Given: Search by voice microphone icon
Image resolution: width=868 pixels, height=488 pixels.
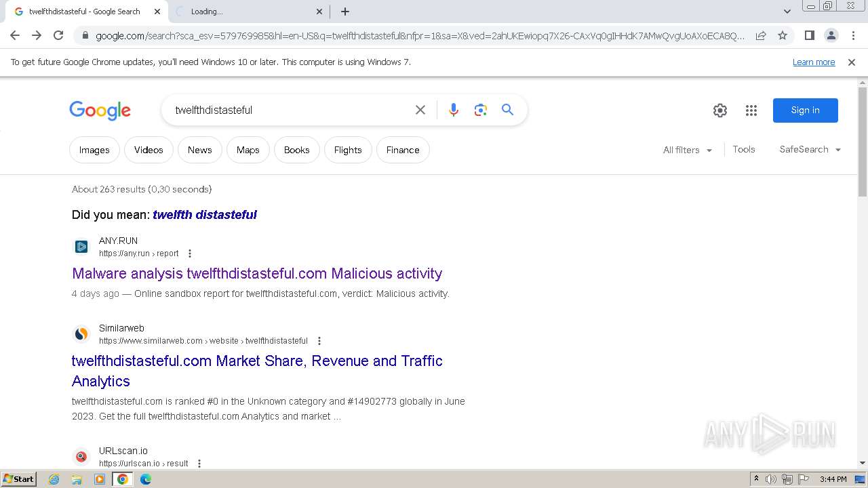Looking at the screenshot, I should tap(454, 110).
